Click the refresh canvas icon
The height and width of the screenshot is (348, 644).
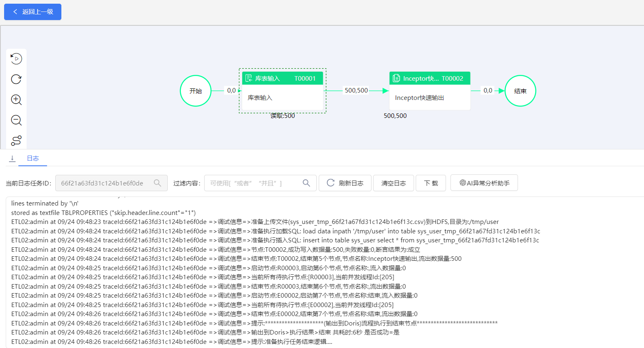16,79
